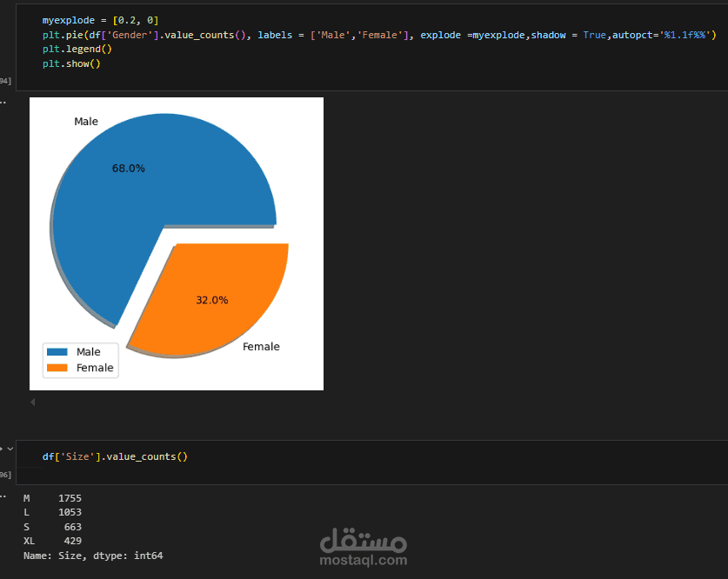
Task: Click scroll-left arrow below the pie chart
Action: tap(33, 403)
